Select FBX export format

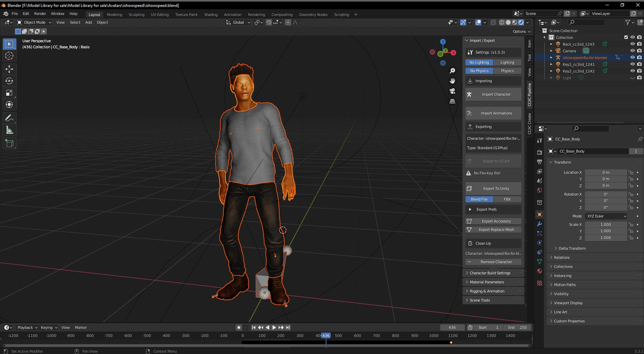pos(507,199)
